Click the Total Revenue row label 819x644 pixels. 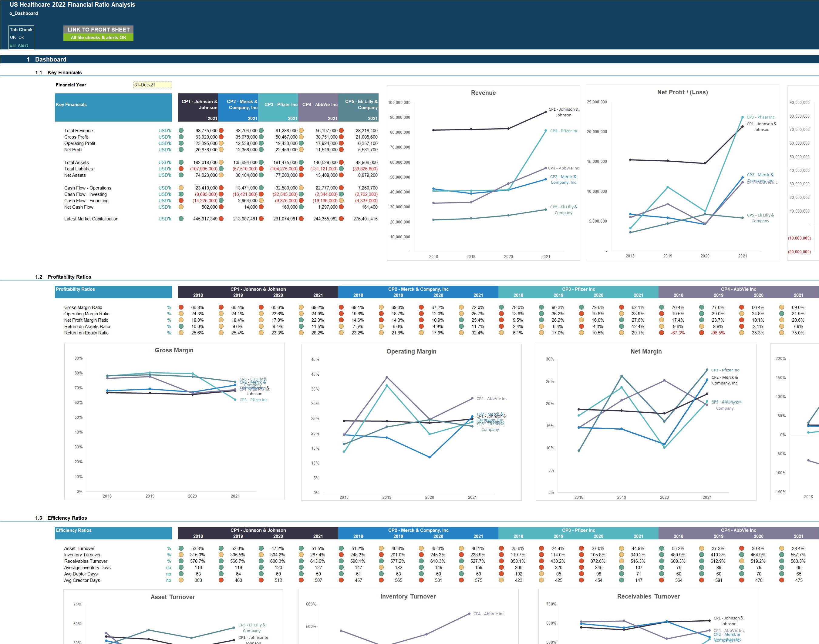click(x=79, y=130)
